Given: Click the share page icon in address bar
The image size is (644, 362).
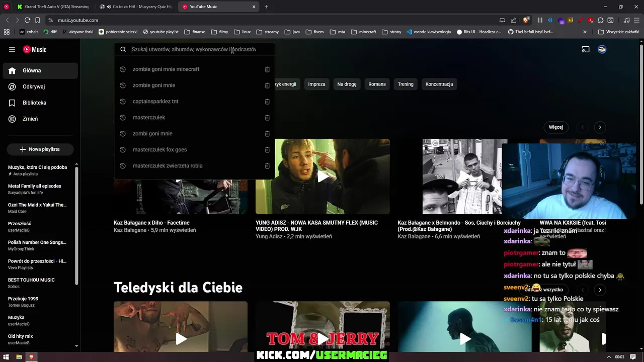Looking at the screenshot, I should (513, 20).
